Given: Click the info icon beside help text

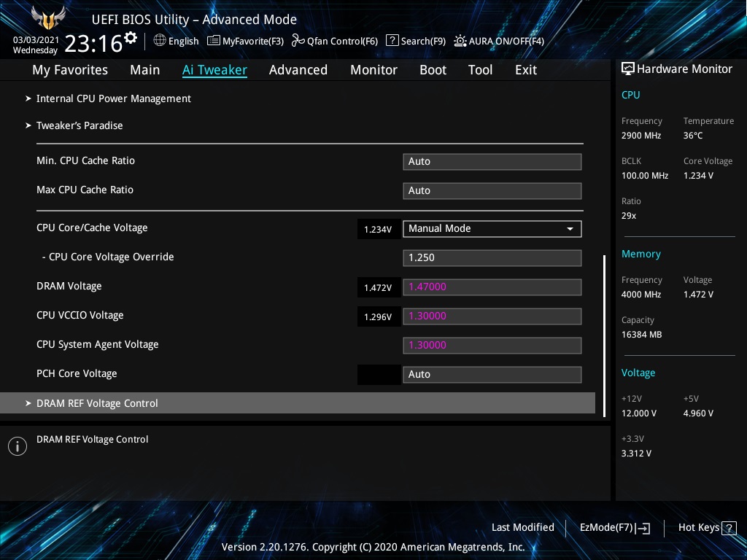Looking at the screenshot, I should click(x=18, y=446).
